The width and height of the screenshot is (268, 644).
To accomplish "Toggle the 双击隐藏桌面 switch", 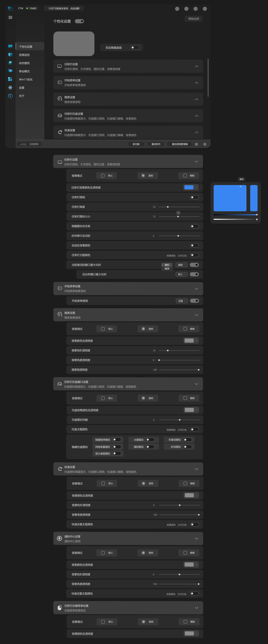I will tap(135, 47).
